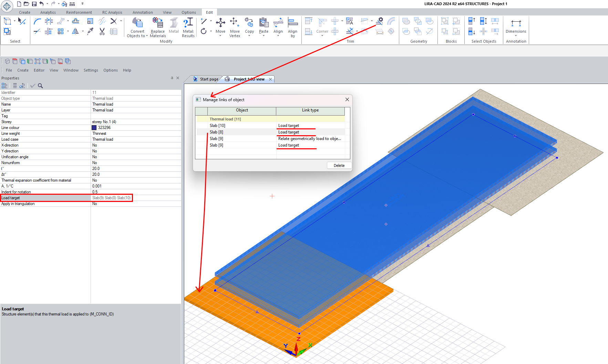Click the scissors cut tool icon
This screenshot has height=364, width=608.
tap(102, 32)
